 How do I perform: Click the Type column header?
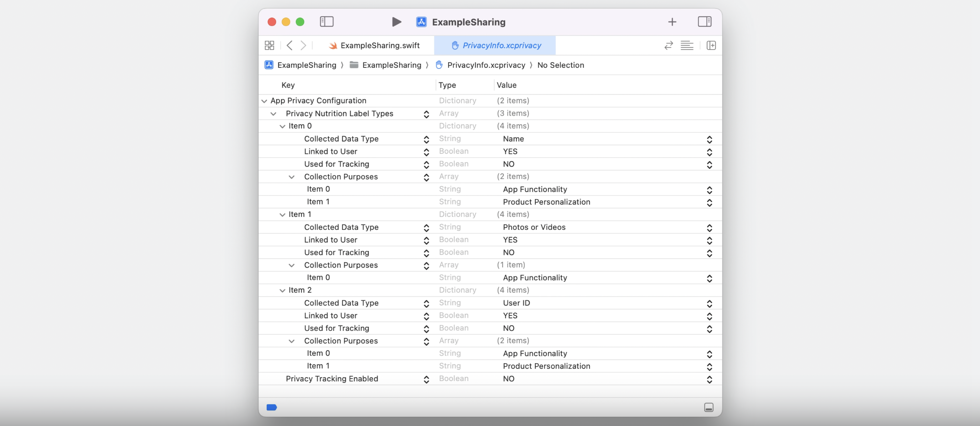(447, 85)
